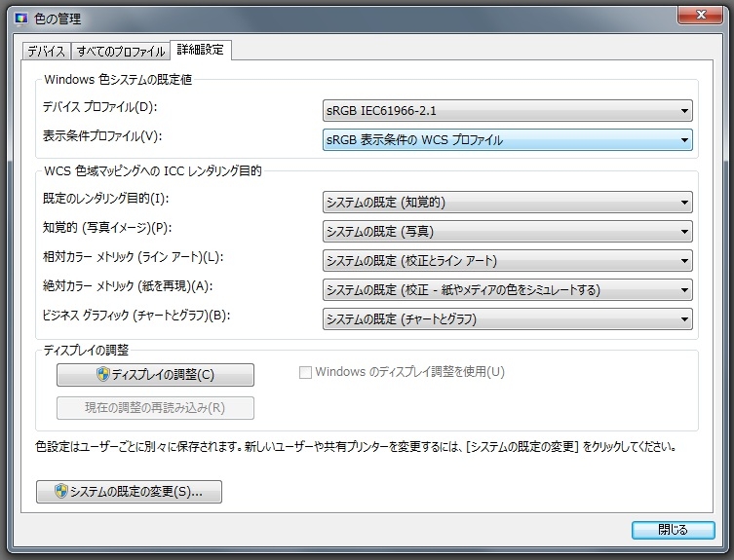This screenshot has height=560, width=734.
Task: Toggle Windows のディスプレイ調整を使用 checkbox
Action: pos(305,372)
